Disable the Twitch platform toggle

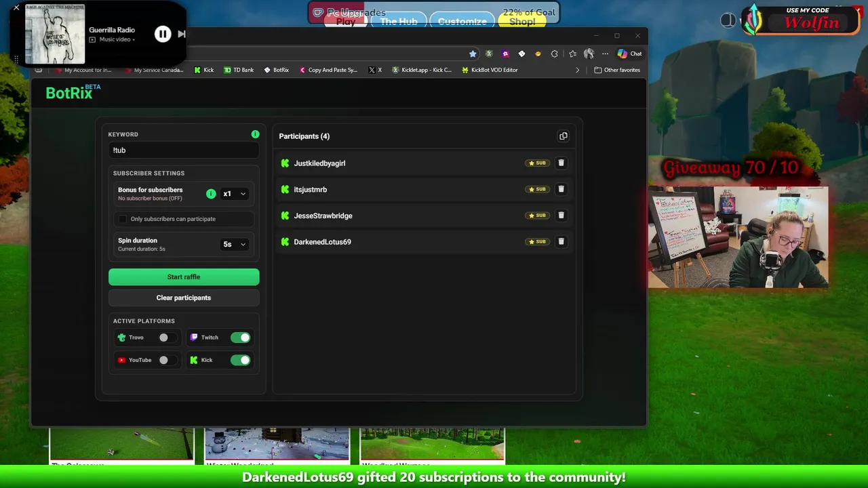[x=240, y=338]
